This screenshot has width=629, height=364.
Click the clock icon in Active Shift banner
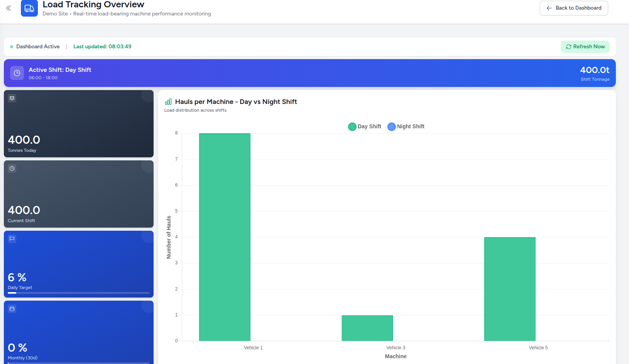pos(17,73)
